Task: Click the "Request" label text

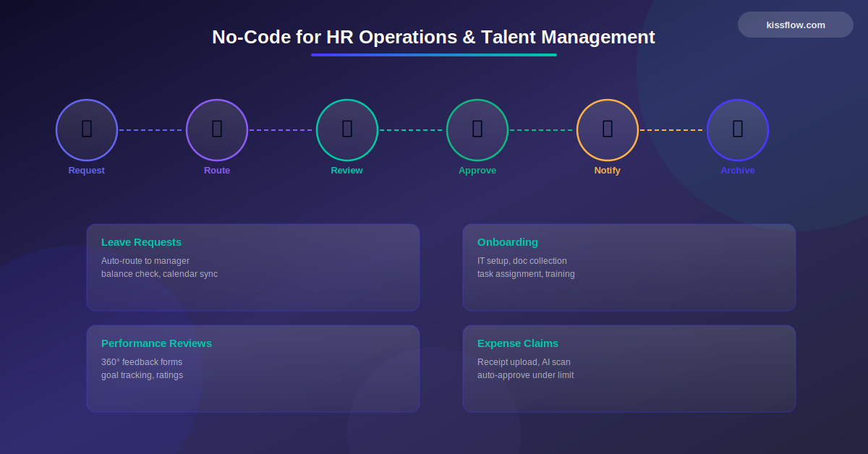Action: pos(87,171)
